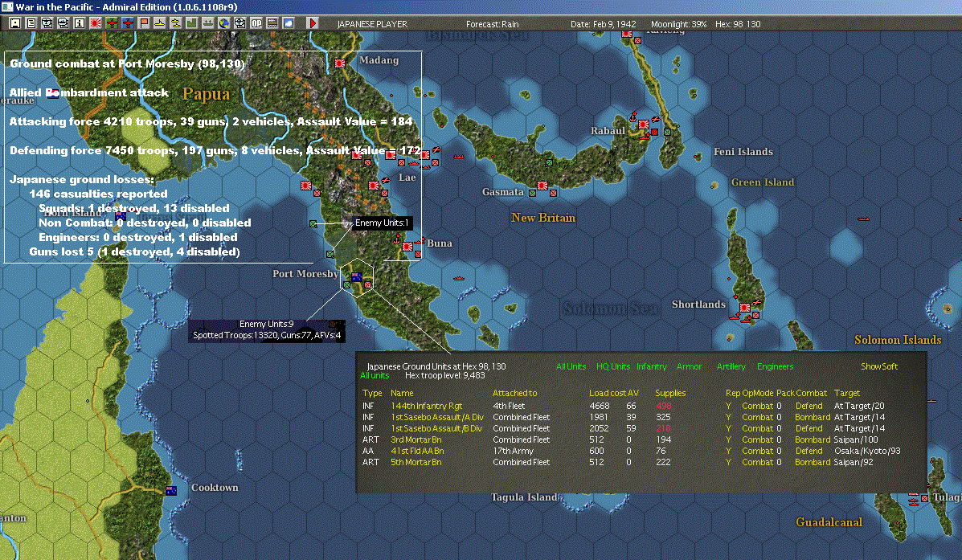962x560 pixels.
Task: Click the orange flag toolbar icon
Action: 144,23
